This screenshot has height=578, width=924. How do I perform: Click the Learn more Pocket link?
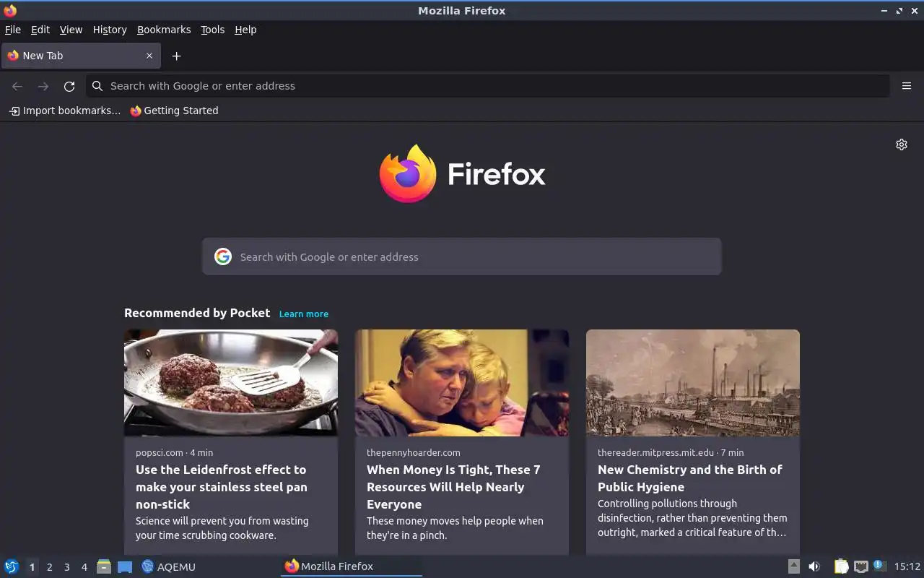pyautogui.click(x=304, y=314)
